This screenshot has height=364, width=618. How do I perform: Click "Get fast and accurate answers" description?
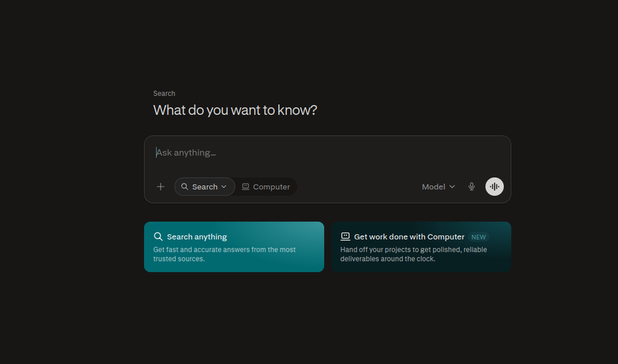point(225,254)
